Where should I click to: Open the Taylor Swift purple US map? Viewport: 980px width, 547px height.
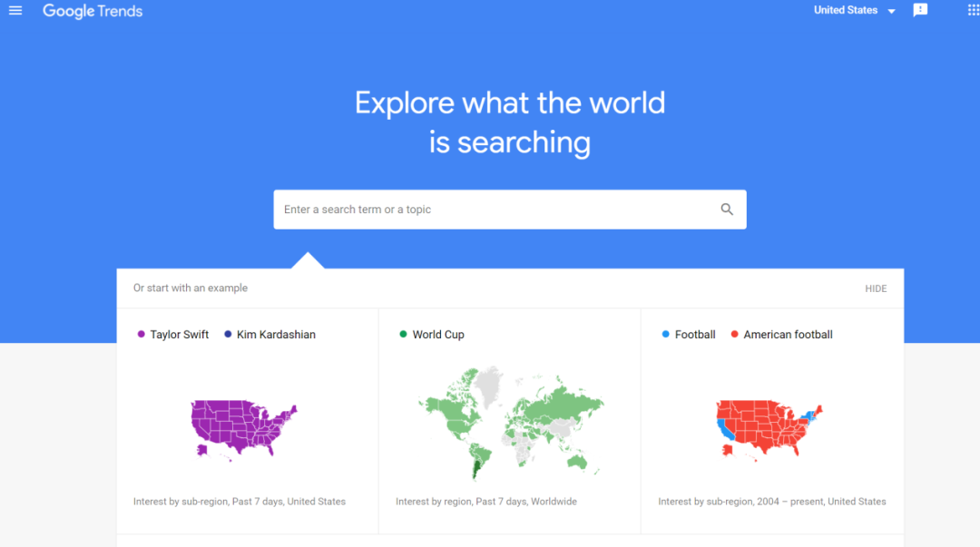tap(243, 428)
